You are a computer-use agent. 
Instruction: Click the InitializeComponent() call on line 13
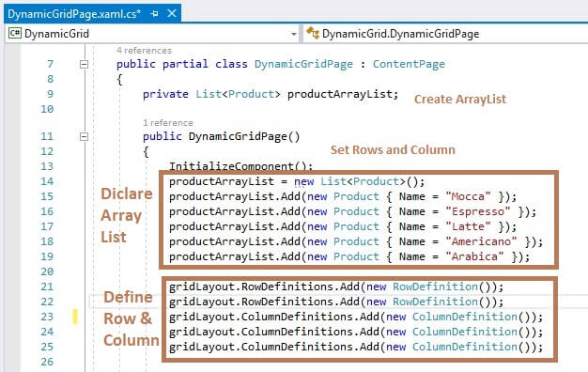pyautogui.click(x=240, y=165)
